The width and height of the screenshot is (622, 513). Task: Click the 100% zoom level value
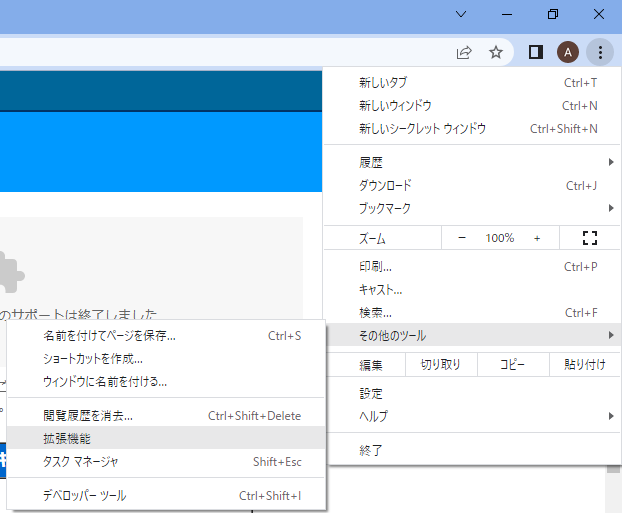(499, 238)
